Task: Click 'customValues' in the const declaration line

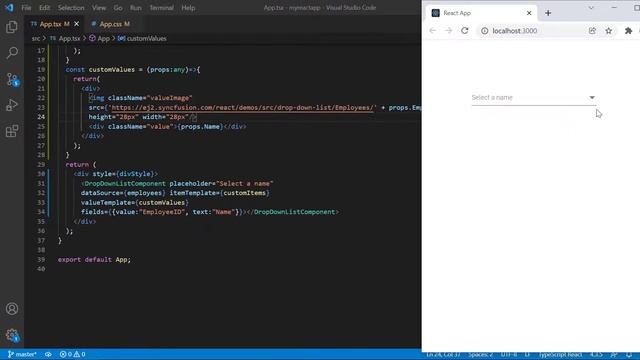Action: tap(111, 69)
